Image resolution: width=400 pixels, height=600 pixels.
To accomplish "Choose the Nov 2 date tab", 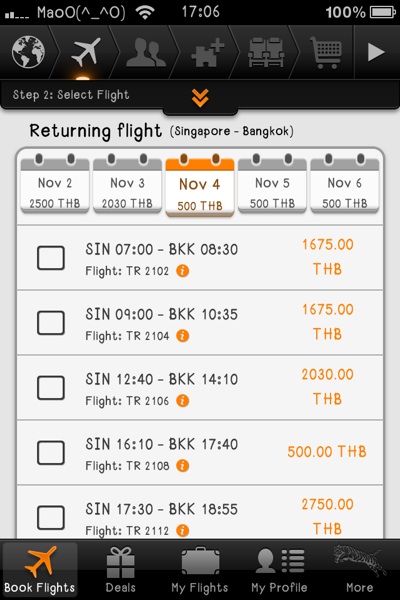I will pyautogui.click(x=55, y=184).
